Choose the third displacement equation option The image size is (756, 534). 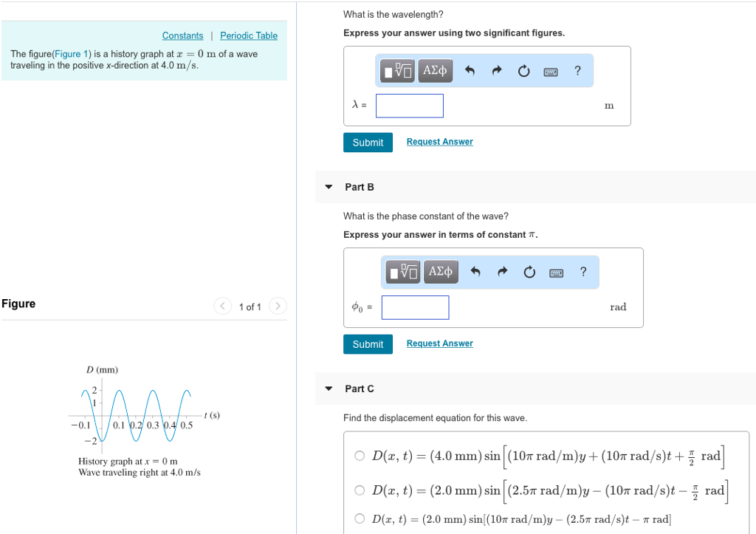pos(360,520)
